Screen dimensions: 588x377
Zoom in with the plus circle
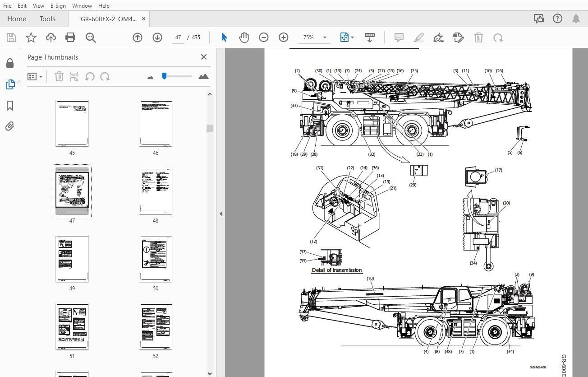(283, 37)
